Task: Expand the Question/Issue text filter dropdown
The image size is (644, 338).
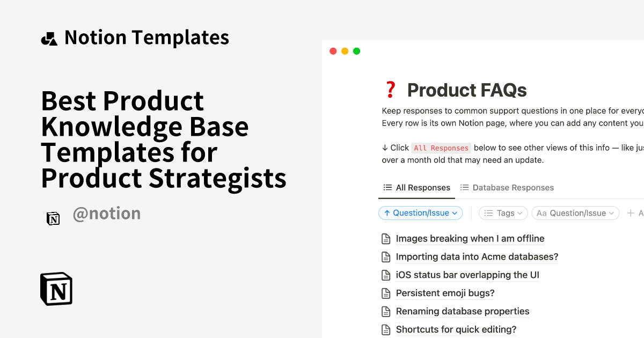Action: click(x=575, y=213)
